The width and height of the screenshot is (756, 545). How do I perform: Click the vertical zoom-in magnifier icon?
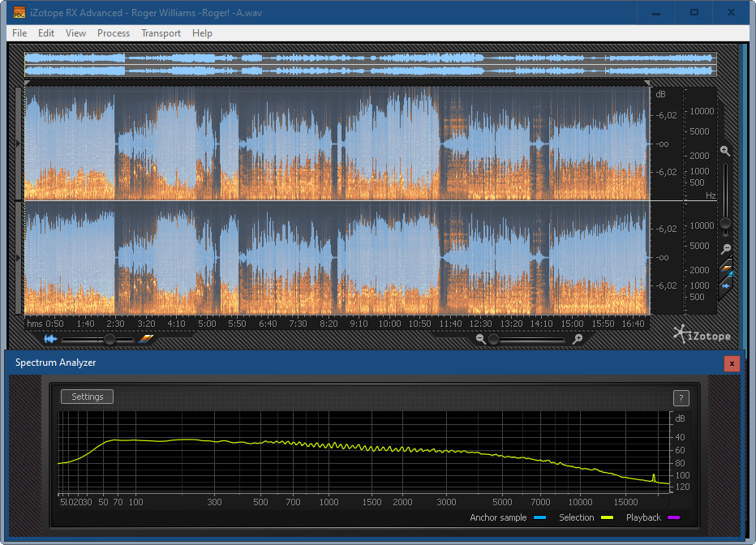coord(724,152)
